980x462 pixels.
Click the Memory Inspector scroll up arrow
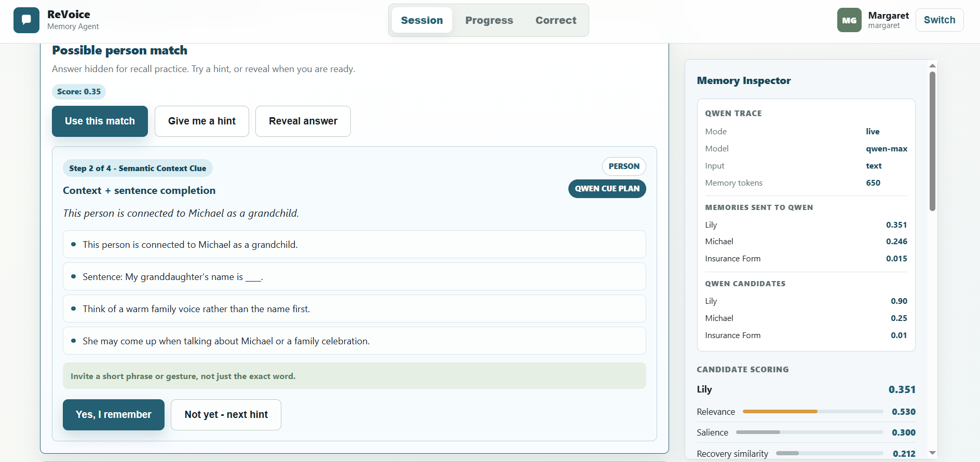(932, 65)
